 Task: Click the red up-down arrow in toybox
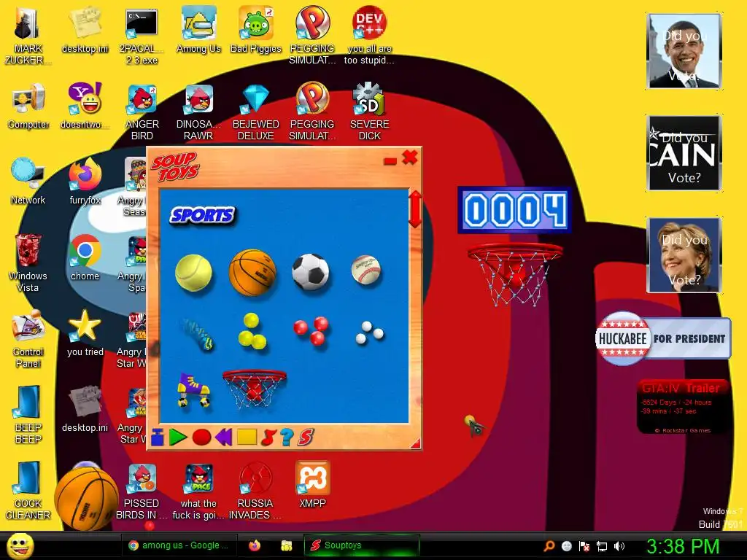click(415, 209)
